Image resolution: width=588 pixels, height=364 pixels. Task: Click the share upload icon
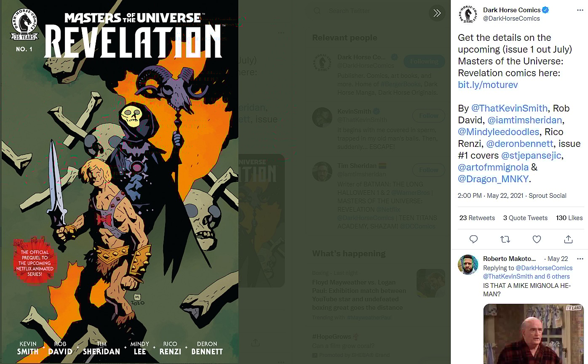tap(568, 239)
